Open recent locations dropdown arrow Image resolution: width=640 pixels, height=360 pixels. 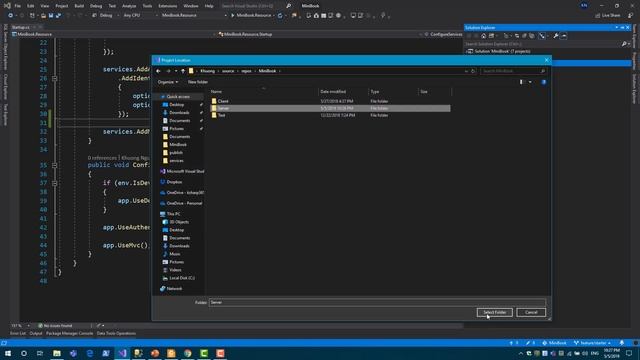pos(176,71)
